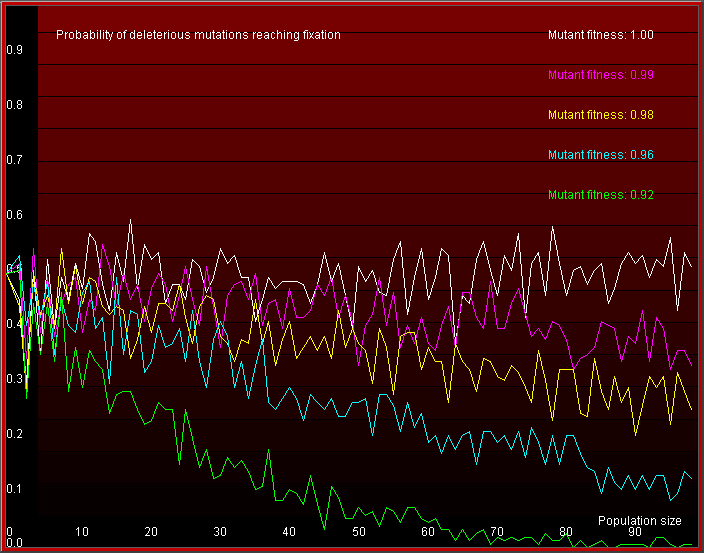Select the 50 tick on the x-axis
704x553 pixels.
point(358,531)
